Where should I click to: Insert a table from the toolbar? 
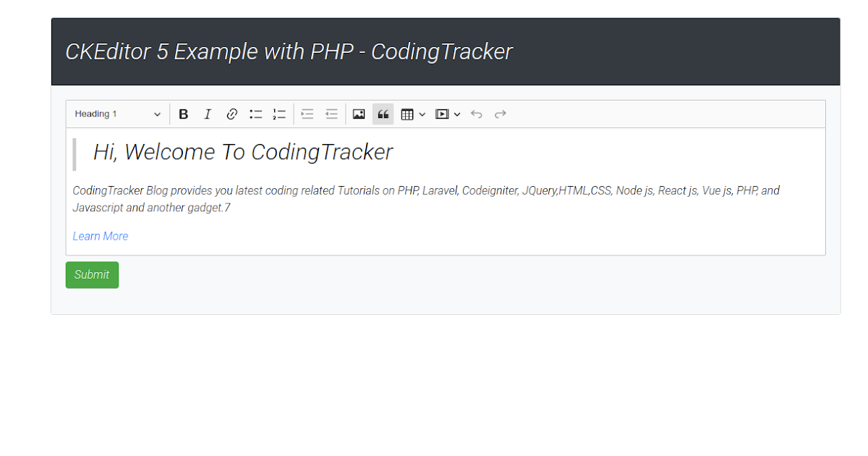click(x=408, y=114)
